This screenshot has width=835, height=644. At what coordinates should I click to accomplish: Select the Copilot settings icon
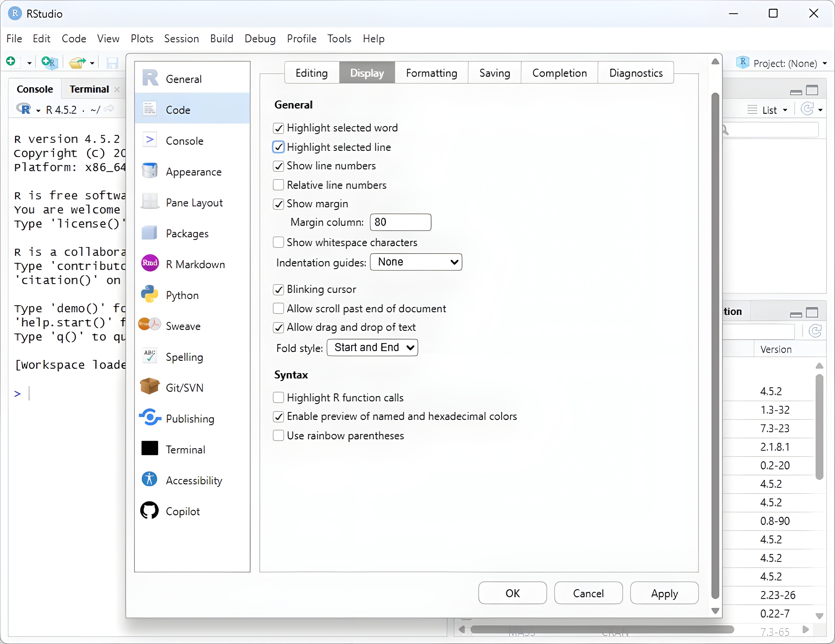pyautogui.click(x=149, y=511)
